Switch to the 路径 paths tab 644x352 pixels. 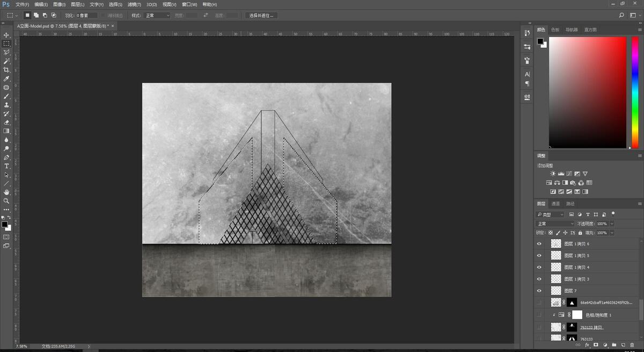tap(570, 204)
